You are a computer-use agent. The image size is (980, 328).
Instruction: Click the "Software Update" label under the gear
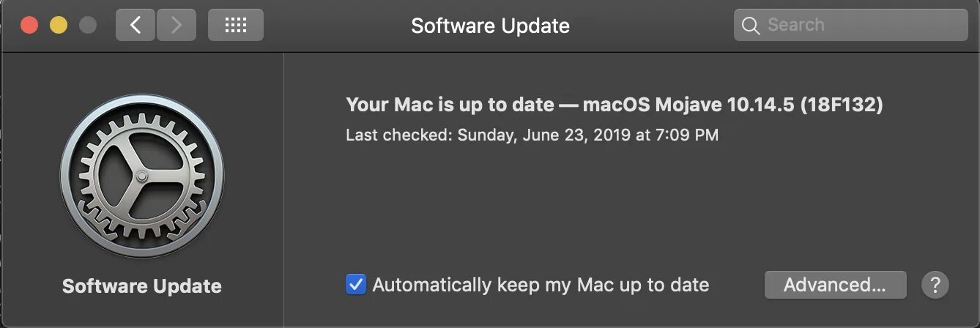142,286
